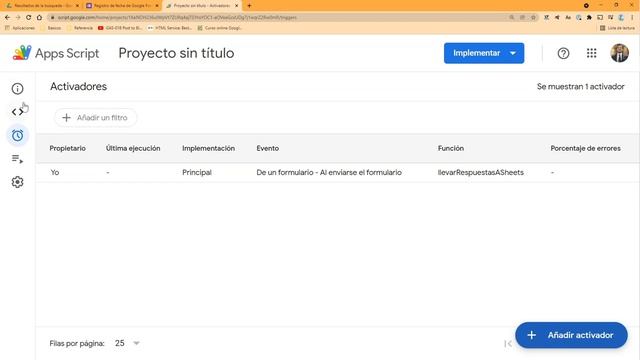Screen dimensions: 640x360
Task: Open the 'HTML Service: Best...' bookmark
Action: [170, 28]
